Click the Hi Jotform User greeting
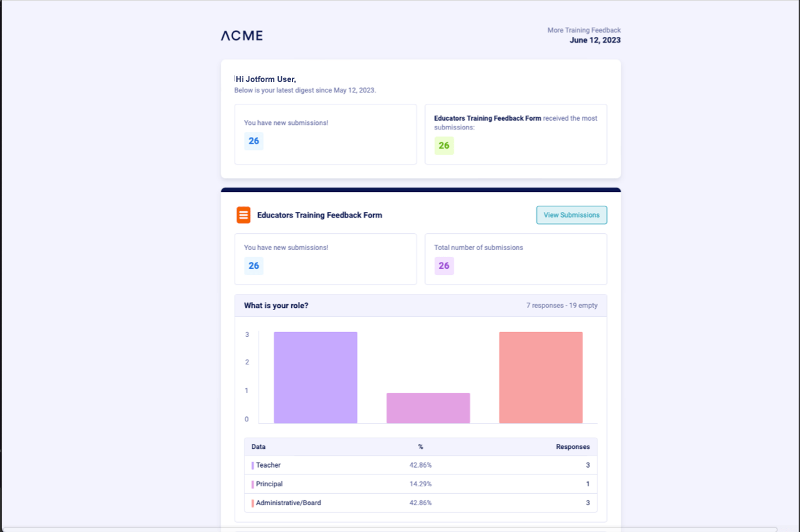Image resolution: width=800 pixels, height=532 pixels. 266,79
